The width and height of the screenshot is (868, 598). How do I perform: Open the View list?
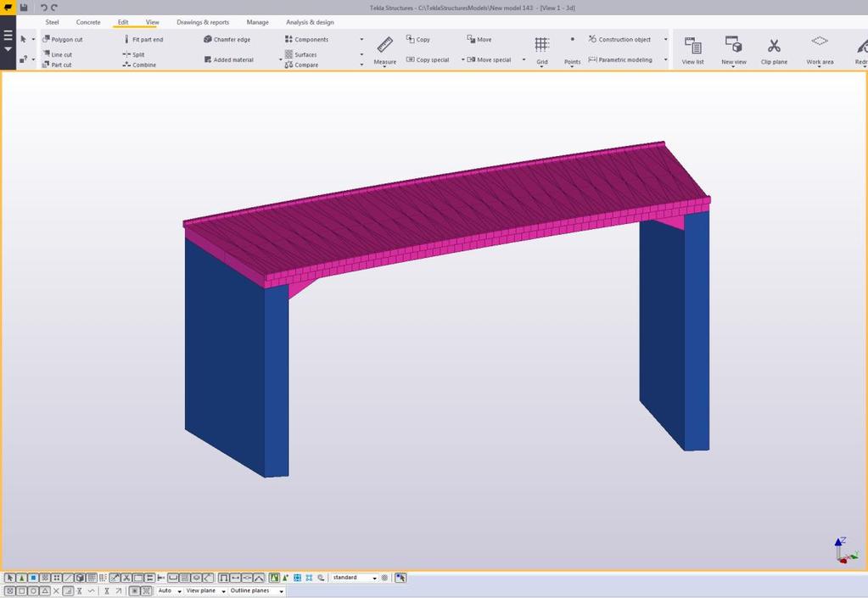pyautogui.click(x=692, y=50)
